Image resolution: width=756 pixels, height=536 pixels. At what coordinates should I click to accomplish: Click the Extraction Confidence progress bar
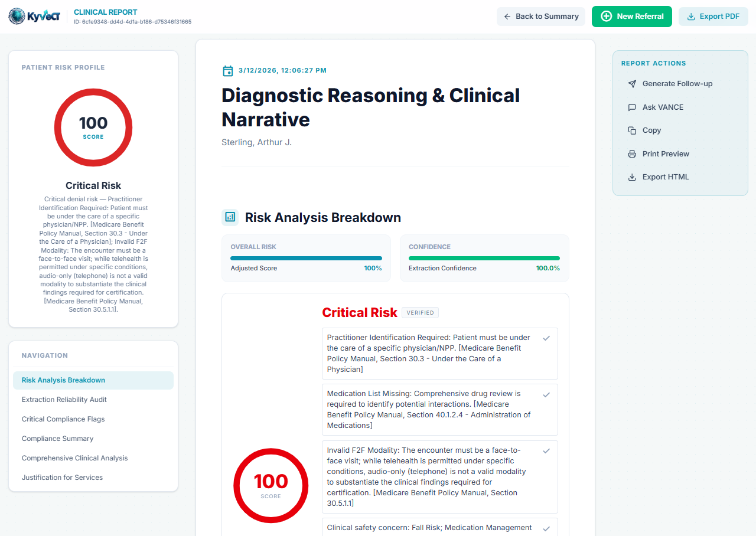(484, 258)
